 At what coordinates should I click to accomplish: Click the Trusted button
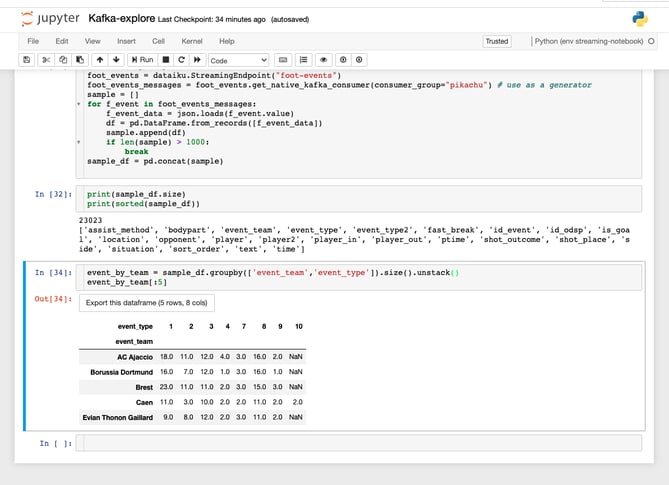click(x=497, y=41)
